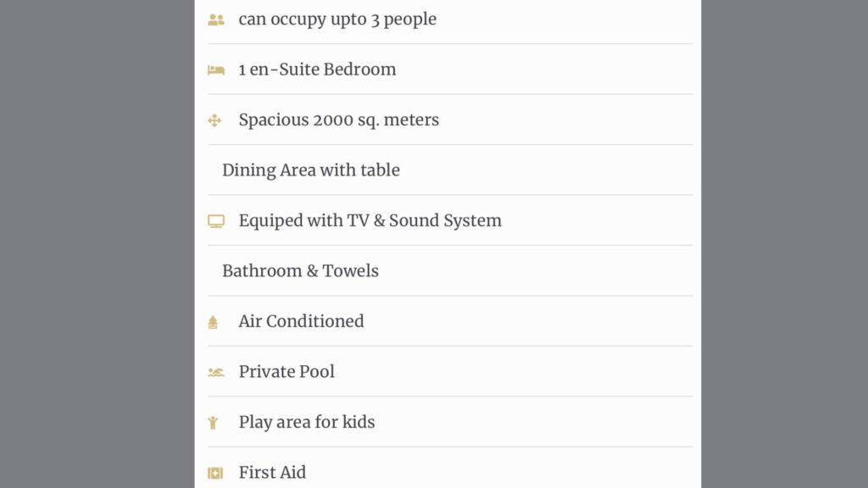Click the gray backdrop right of the list

click(x=784, y=244)
